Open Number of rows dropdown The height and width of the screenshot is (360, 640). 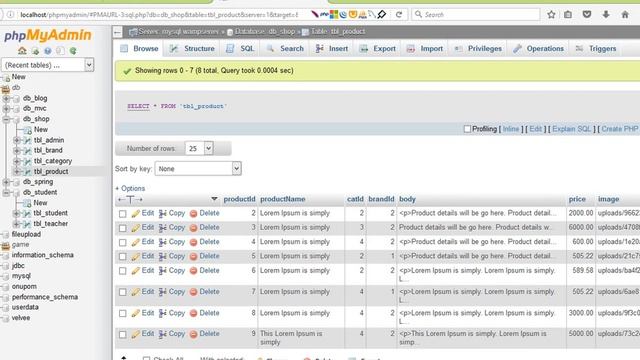pyautogui.click(x=199, y=149)
